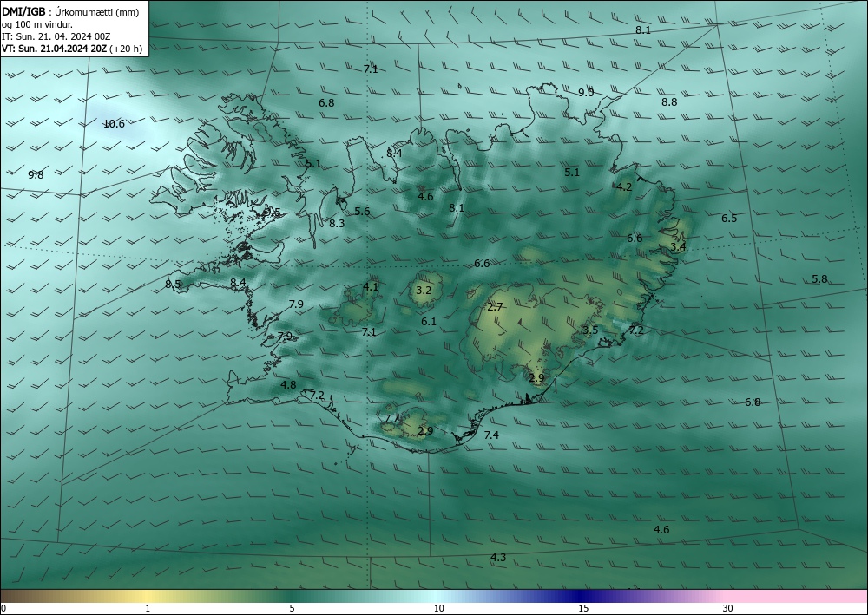Click the 8.3 value on the map
Screen dimensions: 868x615
click(x=337, y=224)
